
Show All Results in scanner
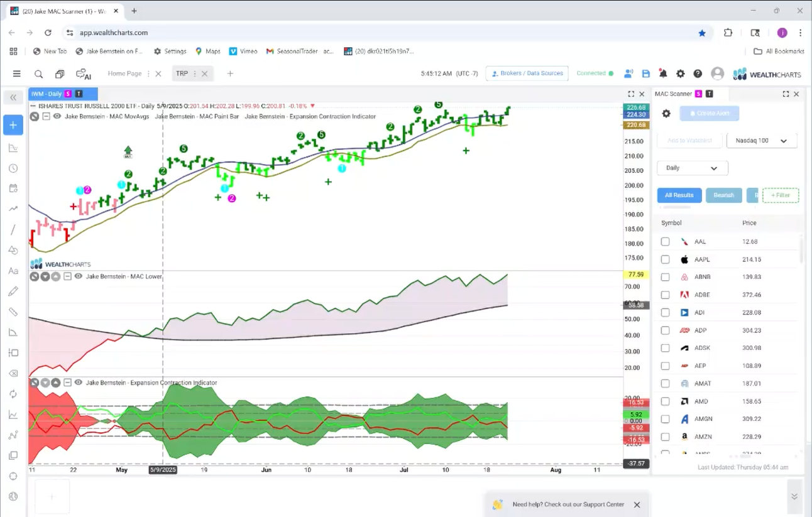point(679,195)
